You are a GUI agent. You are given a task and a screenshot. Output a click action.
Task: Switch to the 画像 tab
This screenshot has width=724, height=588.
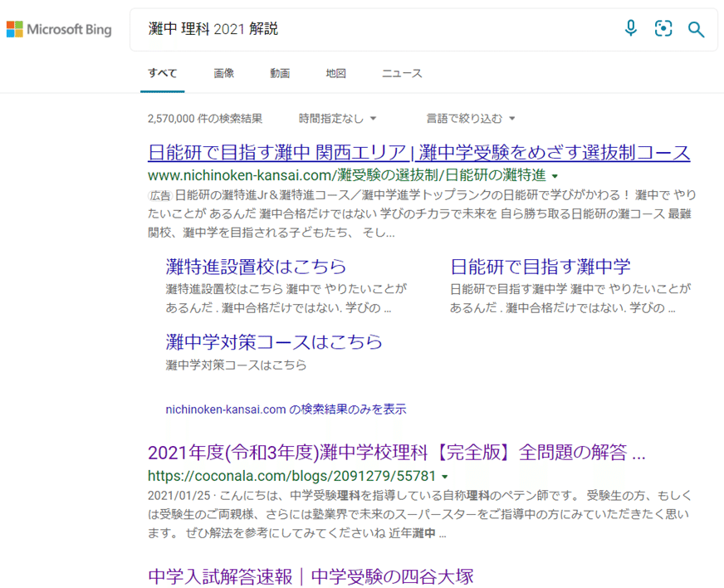224,73
